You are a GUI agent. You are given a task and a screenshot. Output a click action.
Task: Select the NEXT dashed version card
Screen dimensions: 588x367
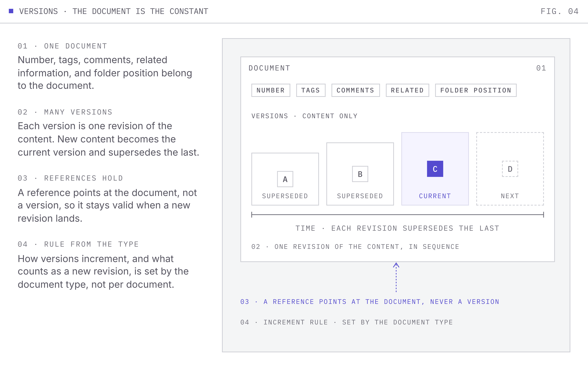click(510, 169)
